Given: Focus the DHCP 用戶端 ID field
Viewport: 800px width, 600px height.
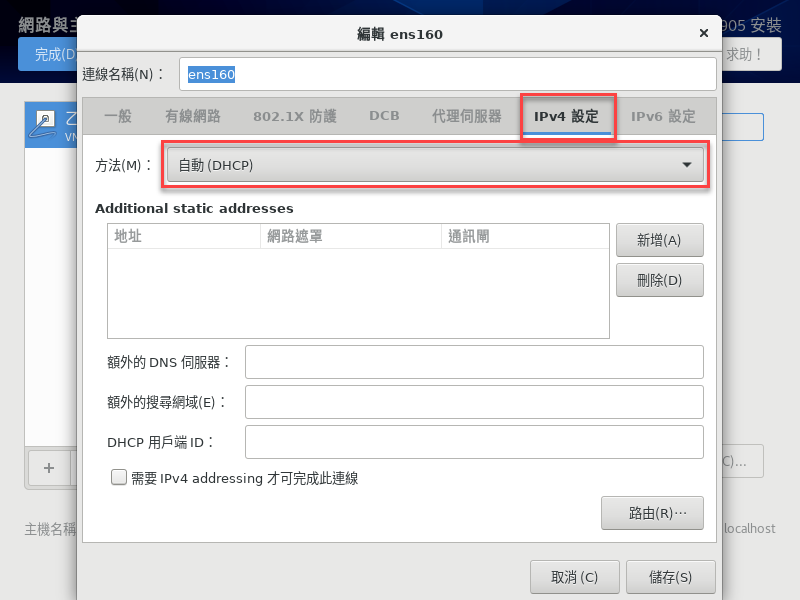Looking at the screenshot, I should pos(474,442).
